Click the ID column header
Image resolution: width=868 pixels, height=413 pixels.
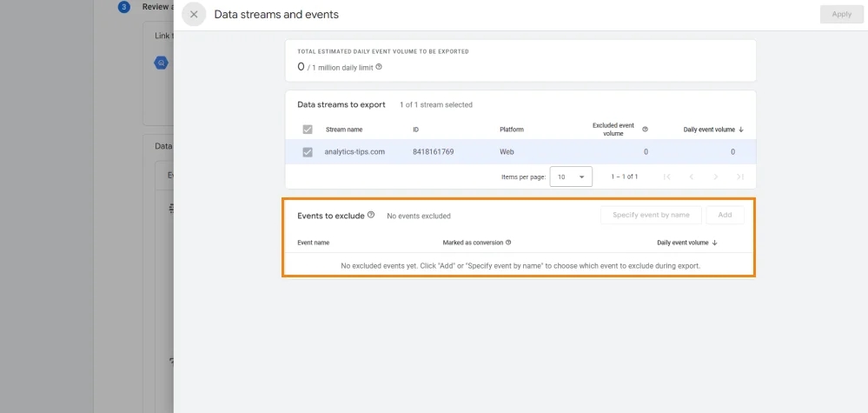coord(415,130)
